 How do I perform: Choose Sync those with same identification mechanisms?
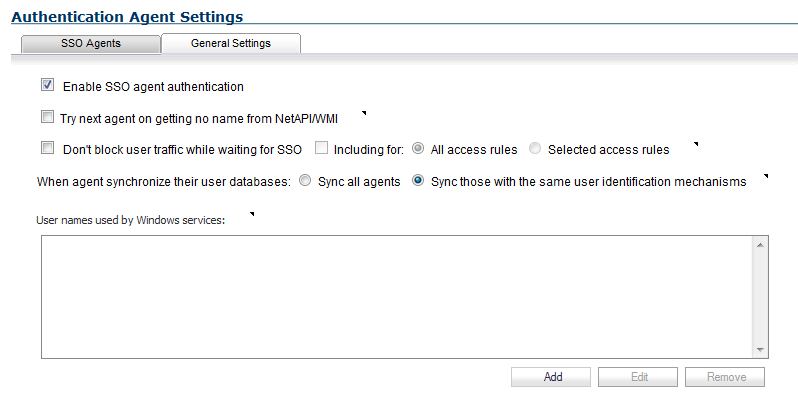(x=418, y=180)
